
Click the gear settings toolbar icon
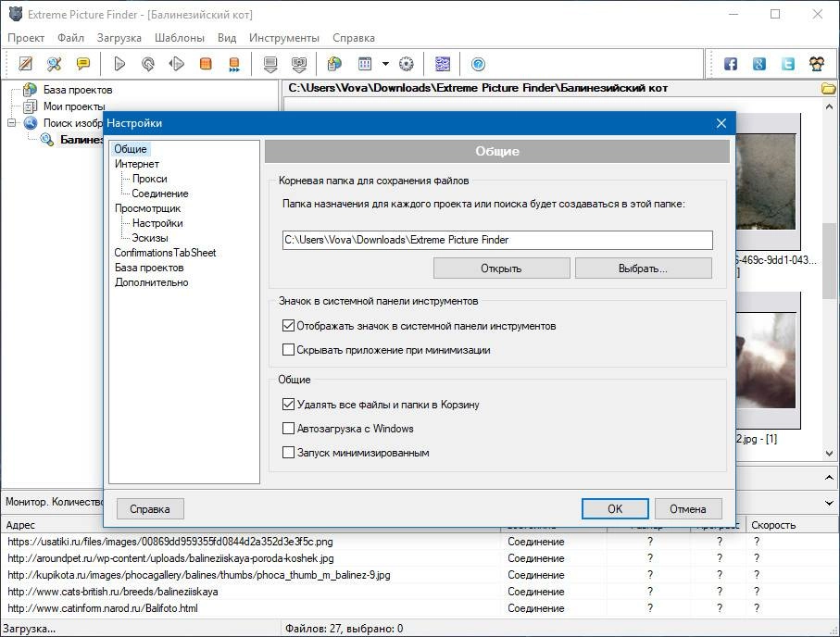(407, 64)
